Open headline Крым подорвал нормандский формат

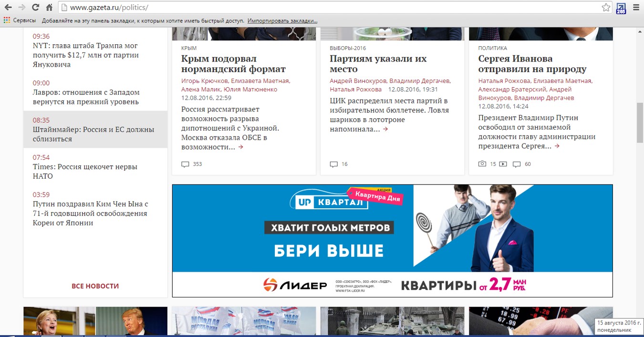(233, 64)
